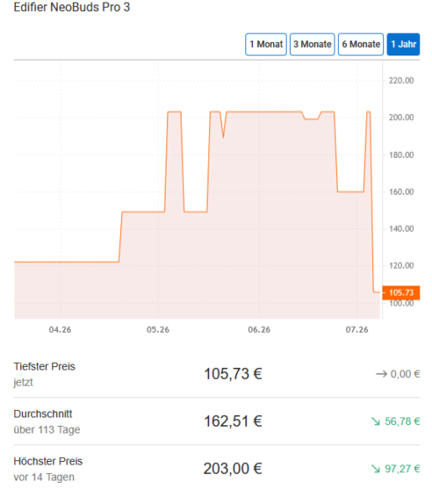Click the gray arrow beside 0,00 €
432x504 pixels.
pos(382,374)
